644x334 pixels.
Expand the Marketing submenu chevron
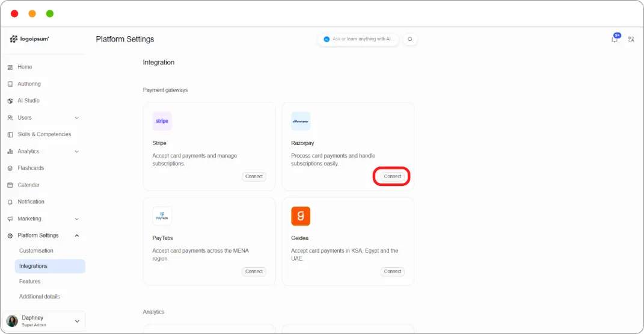coord(77,219)
